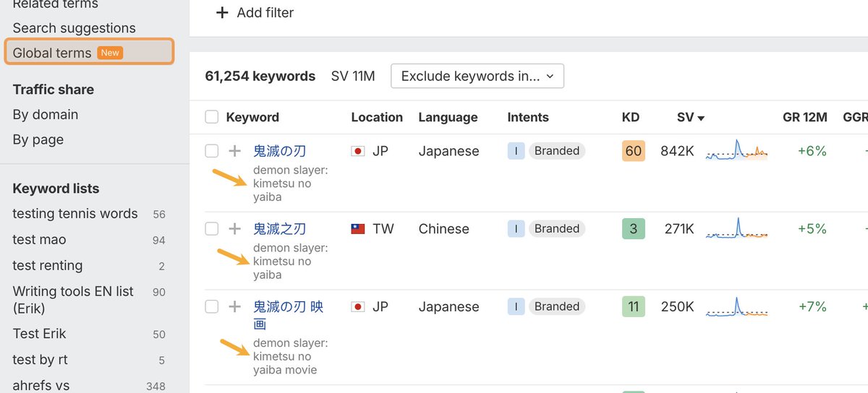Open the SV trend sparkline for 842K row

pyautogui.click(x=736, y=150)
